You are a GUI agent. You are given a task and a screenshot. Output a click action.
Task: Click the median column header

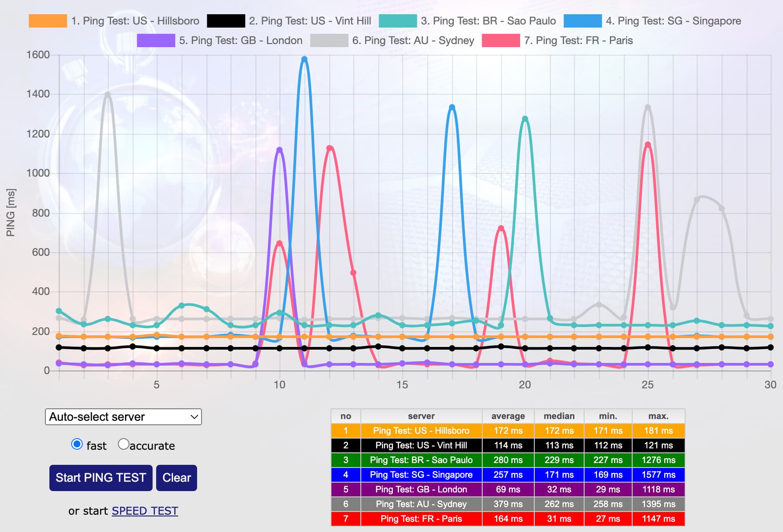click(x=559, y=416)
